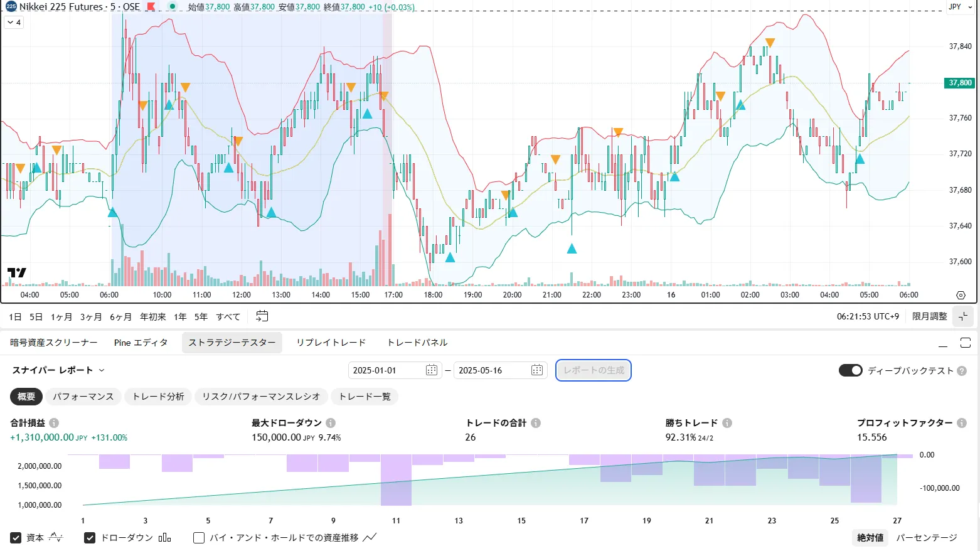Turn off the ディープバックテスト toggle

pyautogui.click(x=851, y=370)
